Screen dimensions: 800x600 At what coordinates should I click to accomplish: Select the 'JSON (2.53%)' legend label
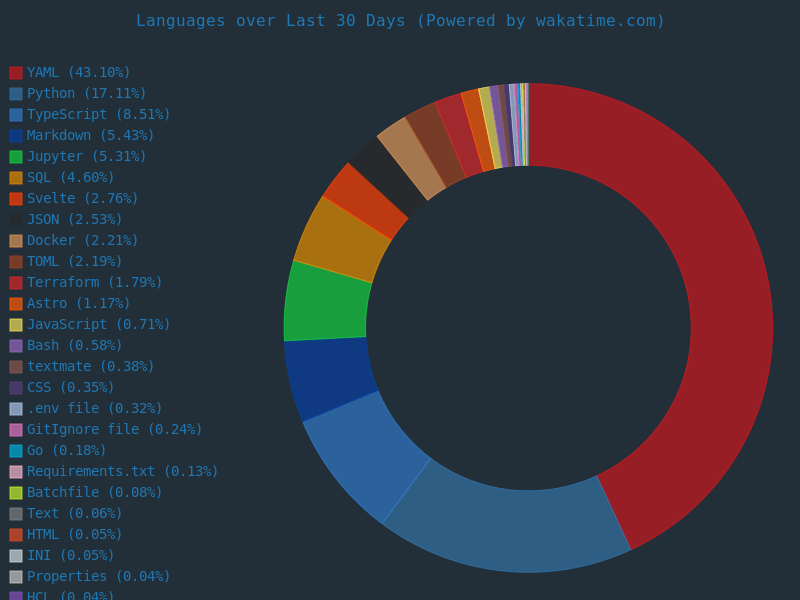click(x=74, y=219)
